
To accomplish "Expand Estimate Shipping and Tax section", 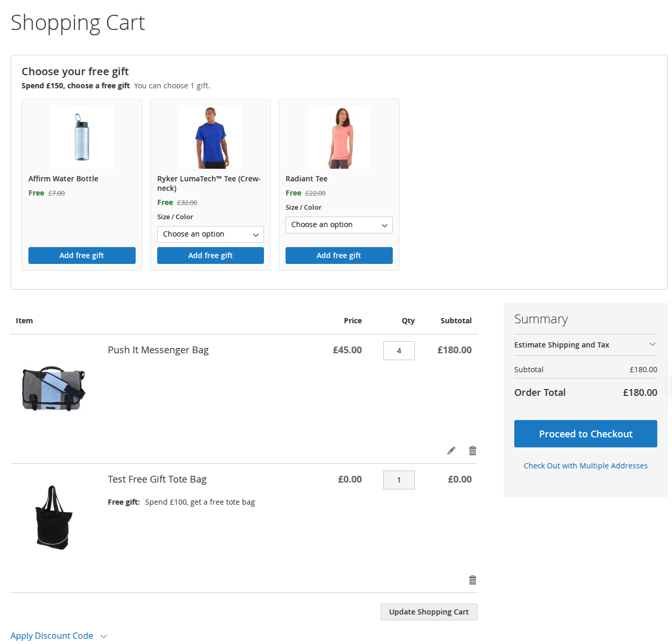I will coord(586,345).
